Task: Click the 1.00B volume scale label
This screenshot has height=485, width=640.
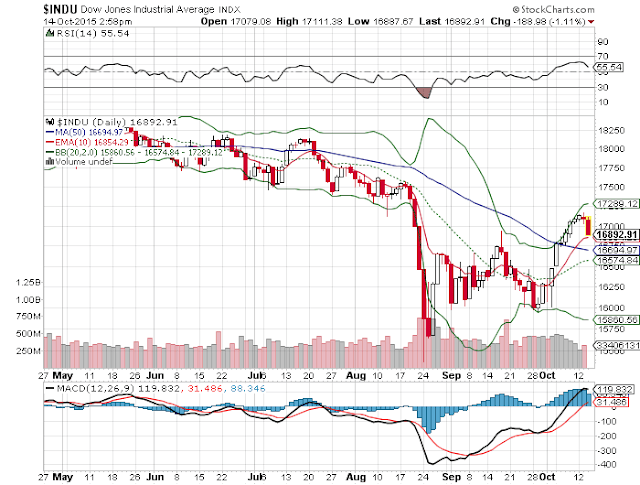Action: pos(28,300)
